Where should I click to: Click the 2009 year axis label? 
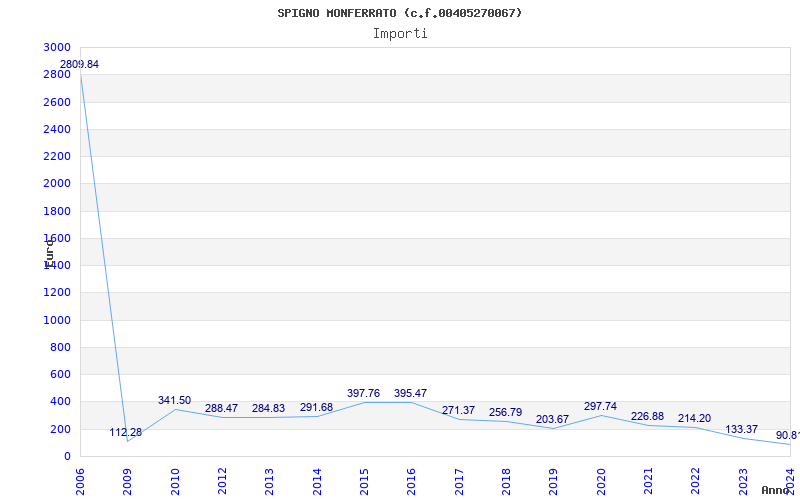[x=128, y=481]
